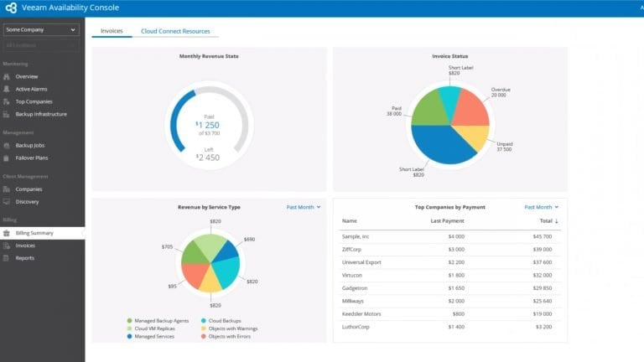Click the Overview sidebar icon
This screenshot has width=644, height=362.
click(7, 77)
